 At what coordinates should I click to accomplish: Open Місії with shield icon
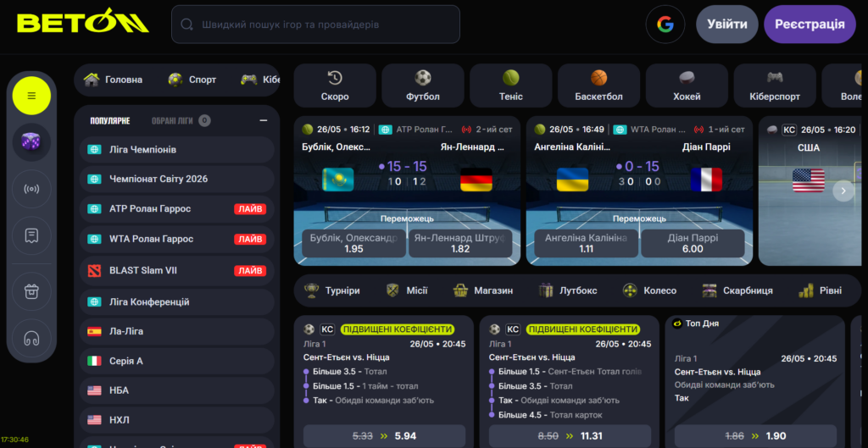(407, 290)
